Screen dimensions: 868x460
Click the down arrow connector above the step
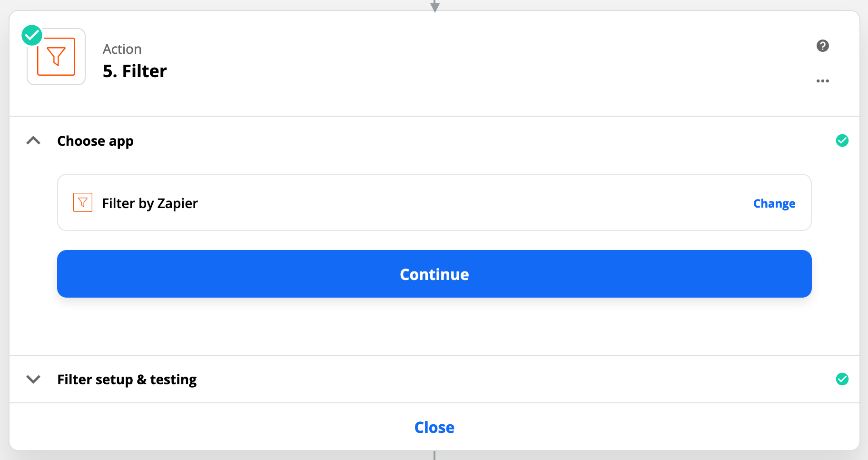click(x=434, y=6)
